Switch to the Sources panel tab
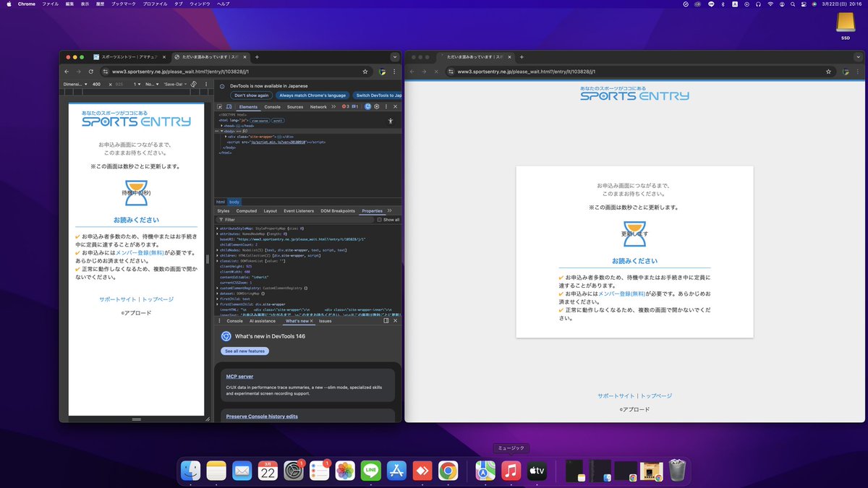The width and height of the screenshot is (868, 488). [x=295, y=107]
